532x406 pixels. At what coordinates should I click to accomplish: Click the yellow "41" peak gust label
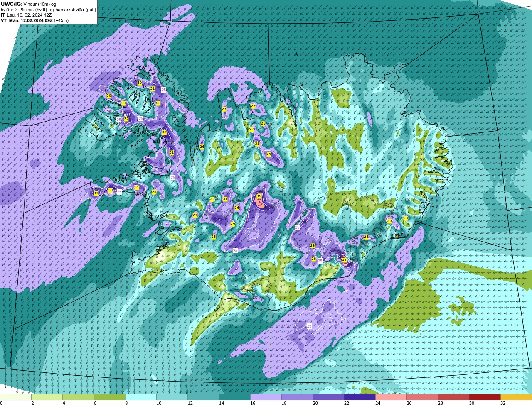click(x=344, y=260)
